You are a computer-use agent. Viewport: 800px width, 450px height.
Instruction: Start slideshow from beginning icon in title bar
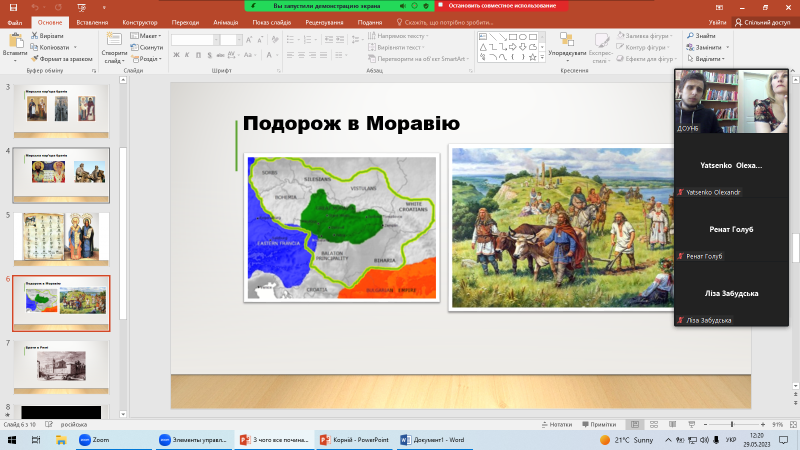pyautogui.click(x=82, y=7)
